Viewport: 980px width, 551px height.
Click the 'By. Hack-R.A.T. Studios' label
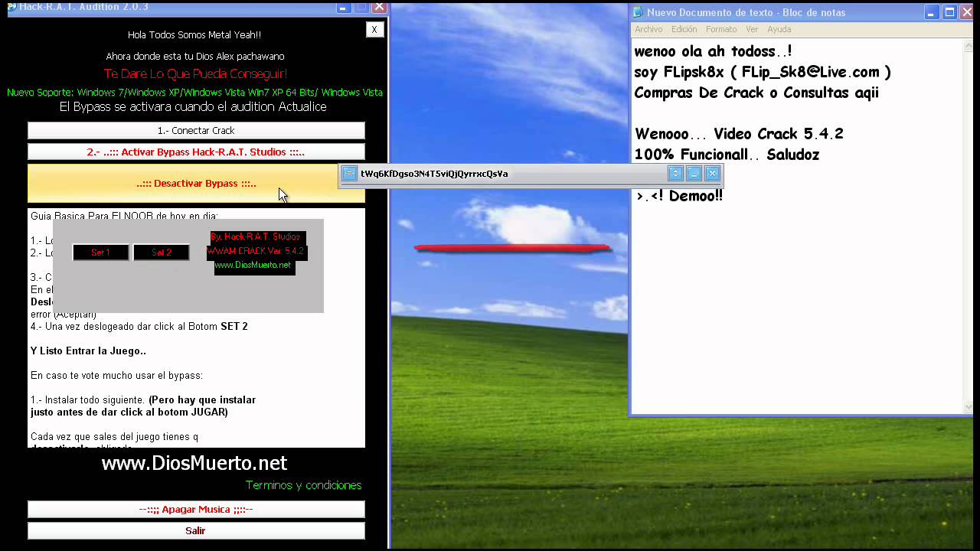(256, 237)
